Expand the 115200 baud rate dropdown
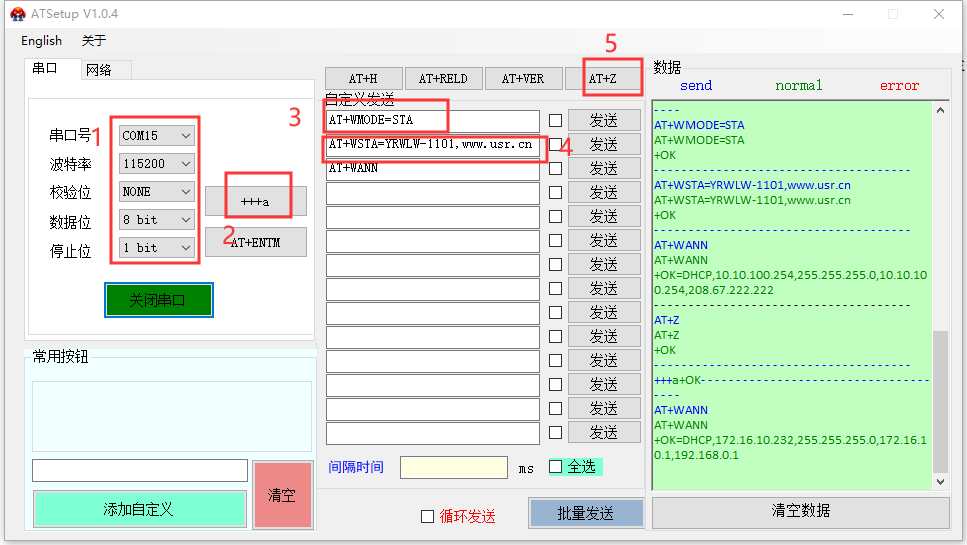 pos(156,163)
